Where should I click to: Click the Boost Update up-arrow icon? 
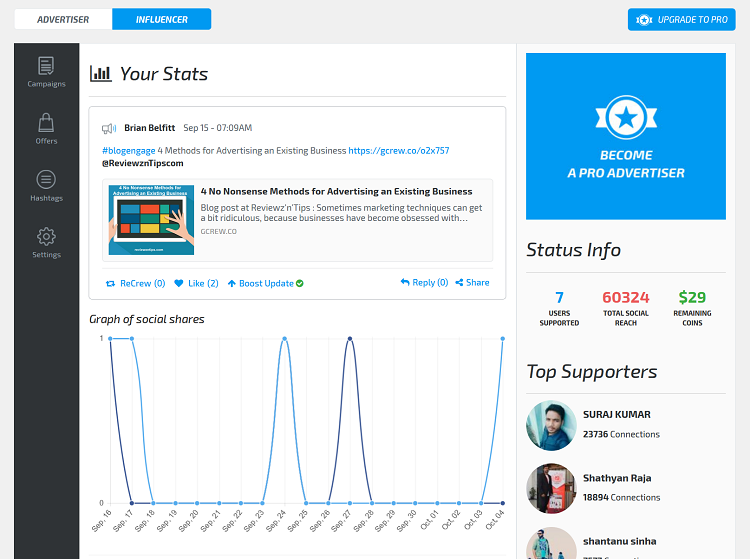coord(232,284)
